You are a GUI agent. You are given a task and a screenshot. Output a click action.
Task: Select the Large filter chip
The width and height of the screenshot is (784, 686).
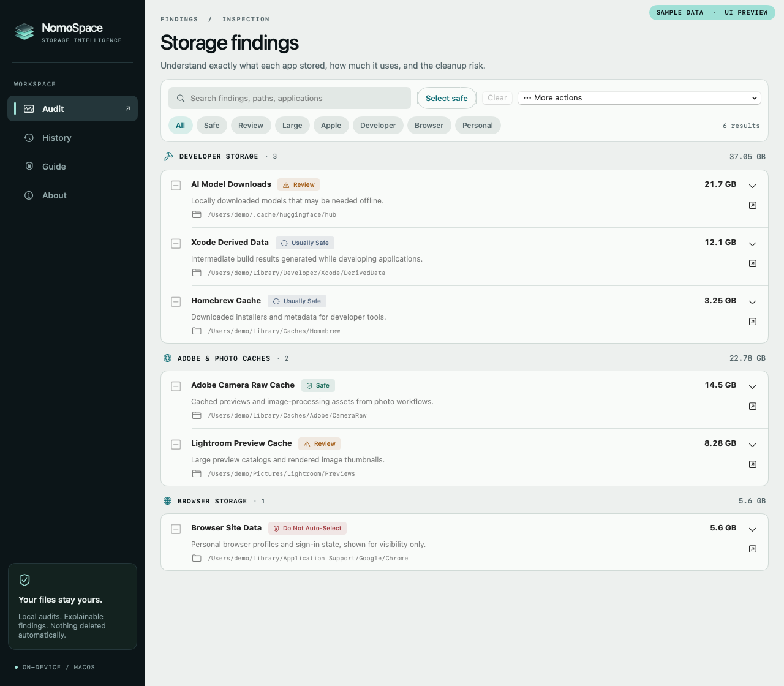(x=292, y=126)
